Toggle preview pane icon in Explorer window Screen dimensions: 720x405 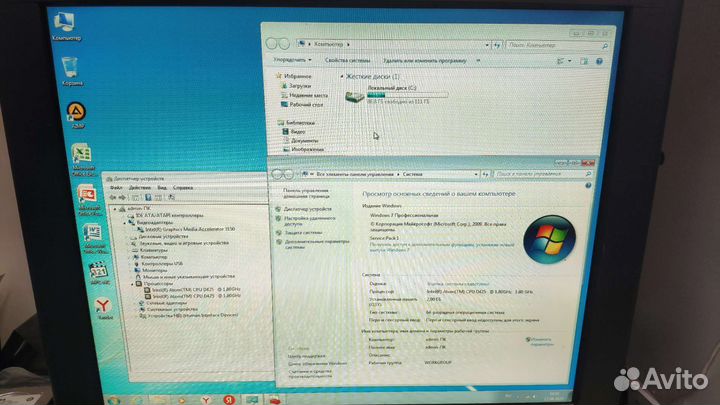click(584, 61)
